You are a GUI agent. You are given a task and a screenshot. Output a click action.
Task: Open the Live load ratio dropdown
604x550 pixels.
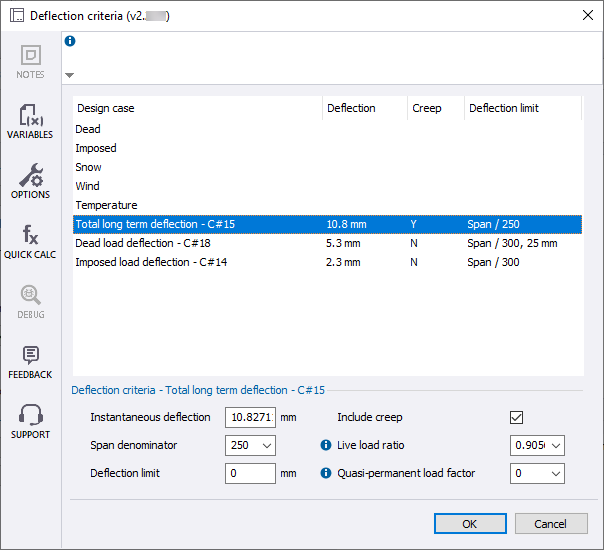click(x=555, y=445)
